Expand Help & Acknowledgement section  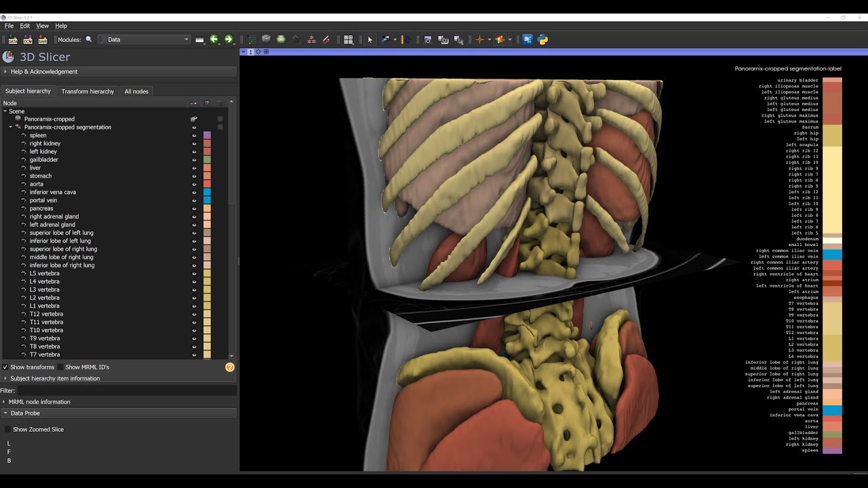(119, 72)
